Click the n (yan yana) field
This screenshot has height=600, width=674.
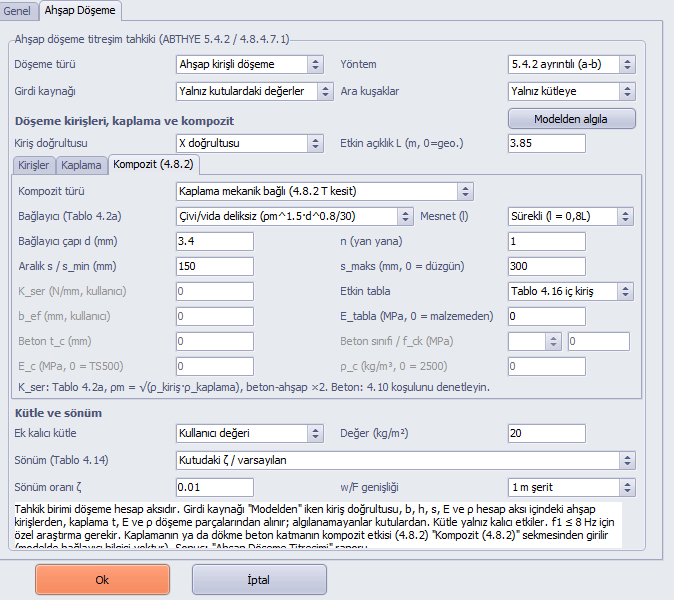click(546, 241)
